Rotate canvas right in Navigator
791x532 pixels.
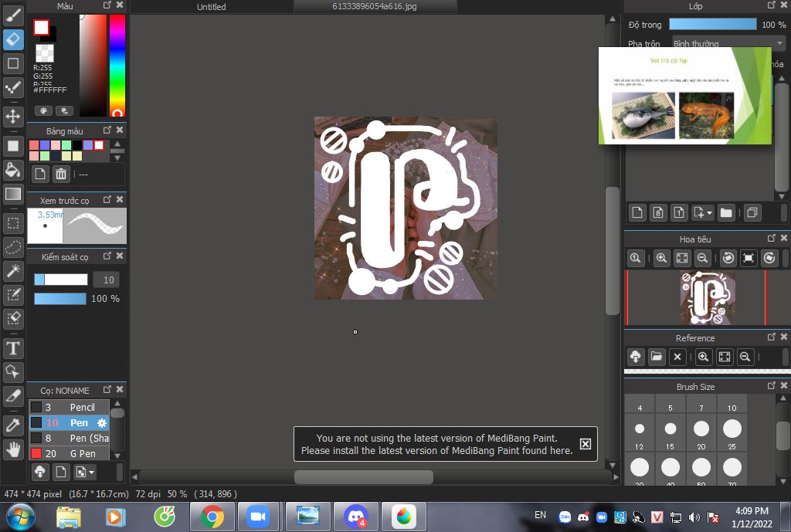[x=769, y=258]
